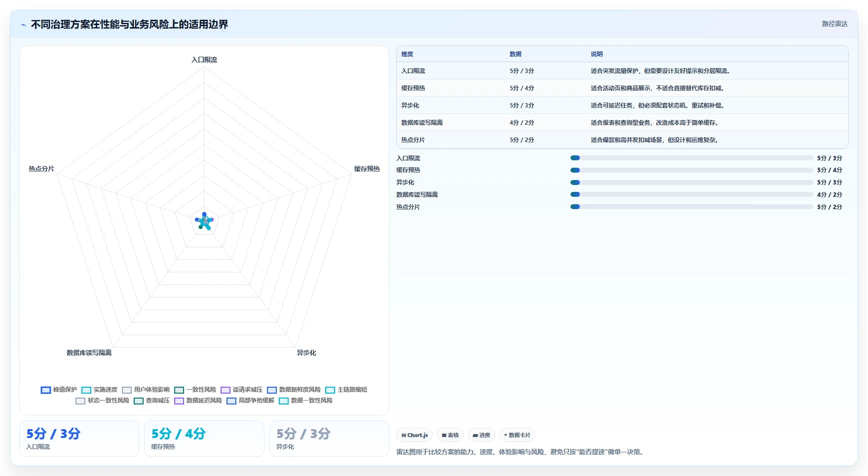Click the 缓存预热 axis label on radar
Viewport: 868px width, 476px height.
(367, 169)
